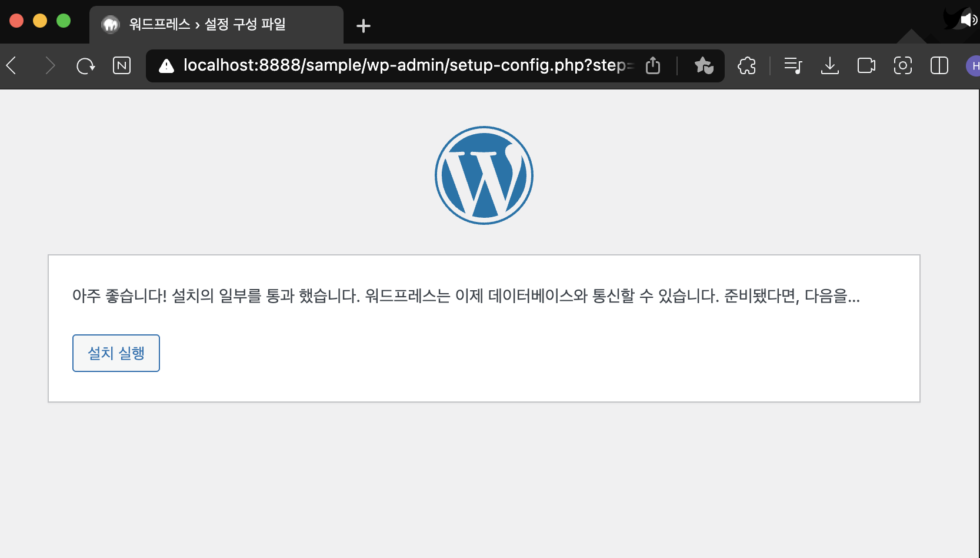Click the video capture icon
The image size is (980, 558).
[866, 65]
